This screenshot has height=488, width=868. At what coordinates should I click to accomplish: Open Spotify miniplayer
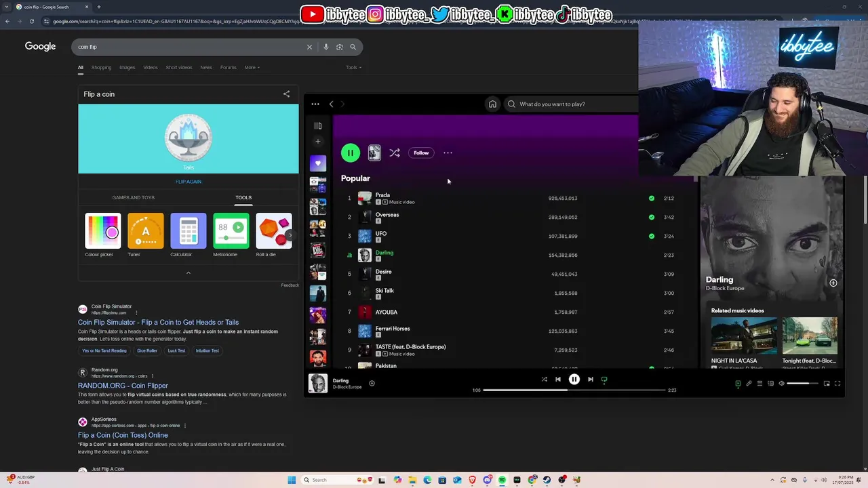[827, 384]
